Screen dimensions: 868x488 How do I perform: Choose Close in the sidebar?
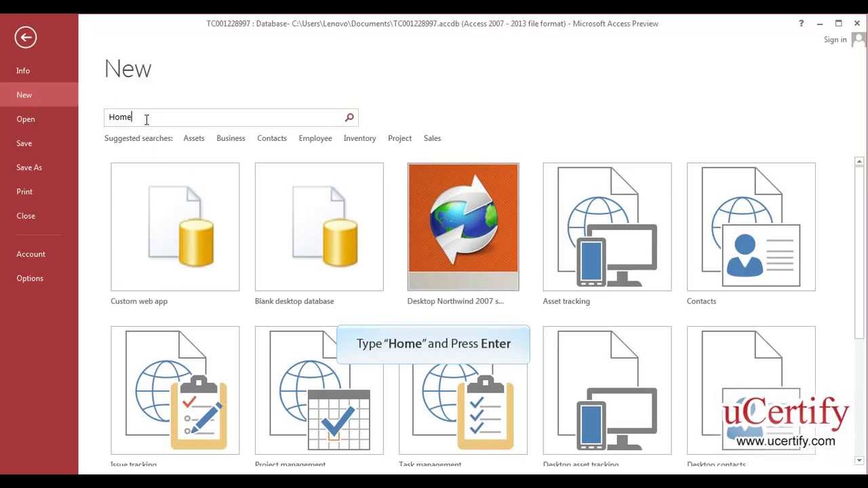point(39,216)
